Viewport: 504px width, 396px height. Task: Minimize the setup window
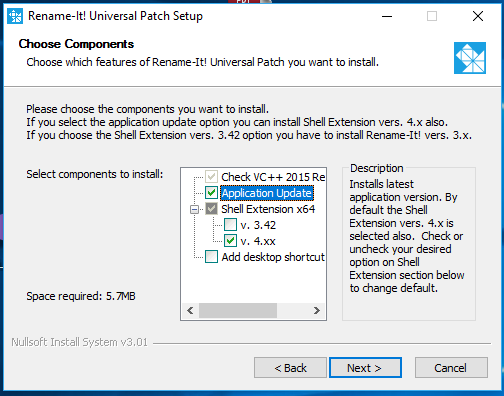coord(387,16)
